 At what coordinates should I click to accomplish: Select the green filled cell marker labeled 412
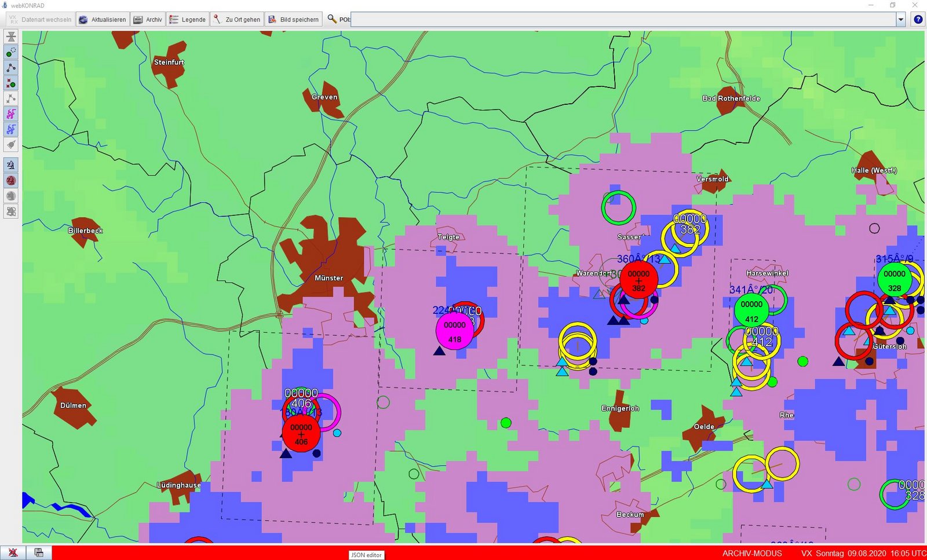coord(751,311)
